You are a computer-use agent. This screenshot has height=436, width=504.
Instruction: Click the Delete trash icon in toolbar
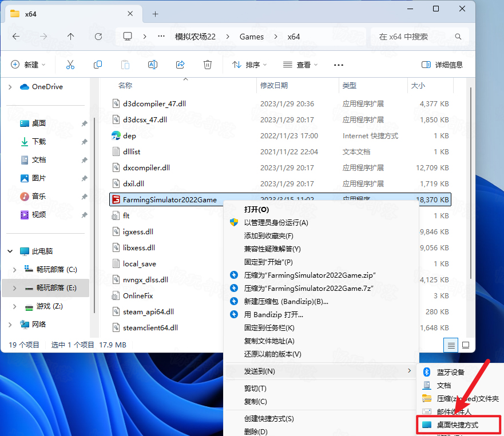tap(208, 65)
